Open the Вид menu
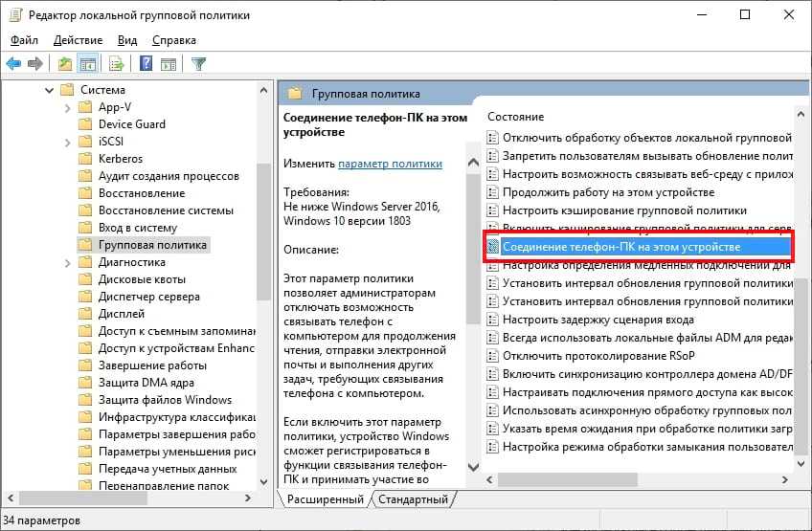Screen dimensions: 812x531 point(127,40)
